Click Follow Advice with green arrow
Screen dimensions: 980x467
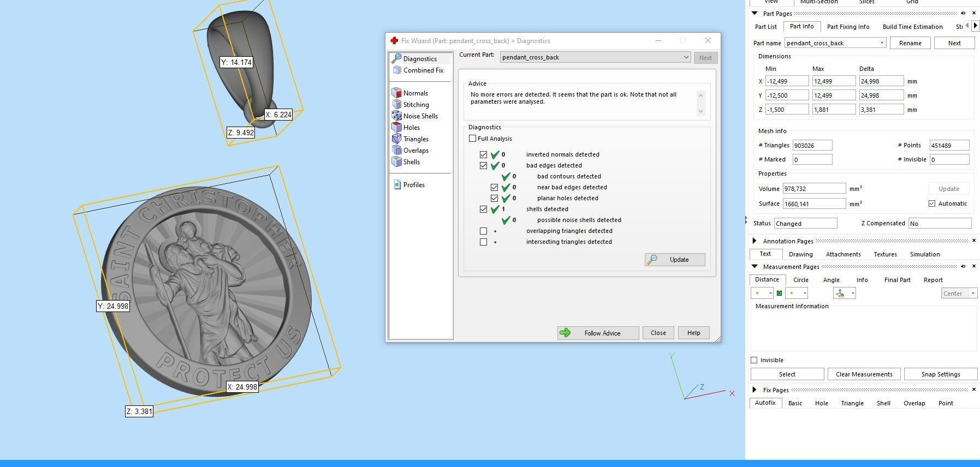point(598,333)
